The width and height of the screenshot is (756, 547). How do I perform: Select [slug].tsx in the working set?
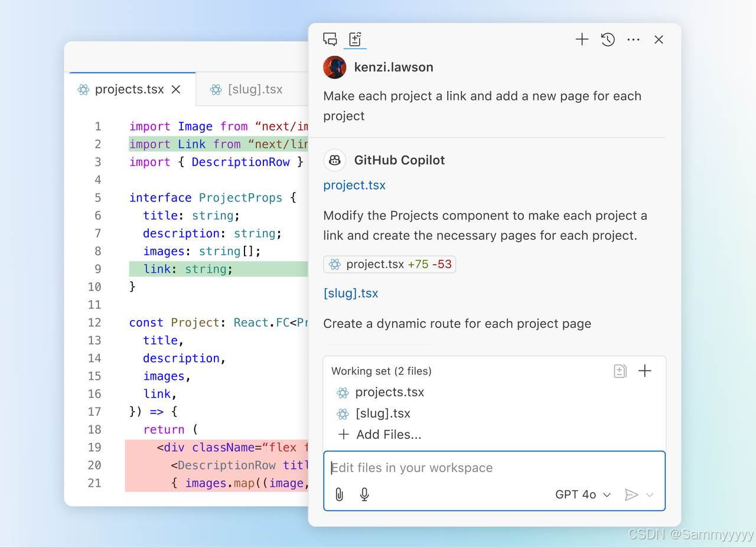(x=383, y=413)
